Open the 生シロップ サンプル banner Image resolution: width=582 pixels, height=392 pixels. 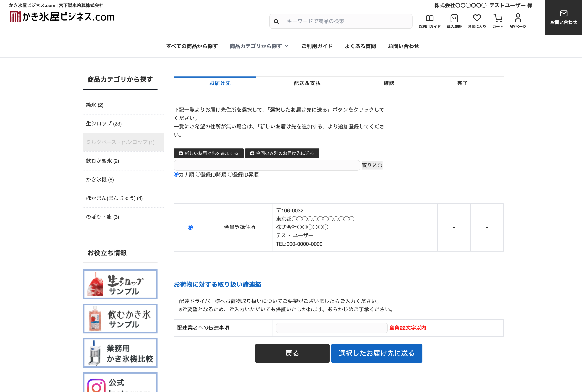point(120,284)
